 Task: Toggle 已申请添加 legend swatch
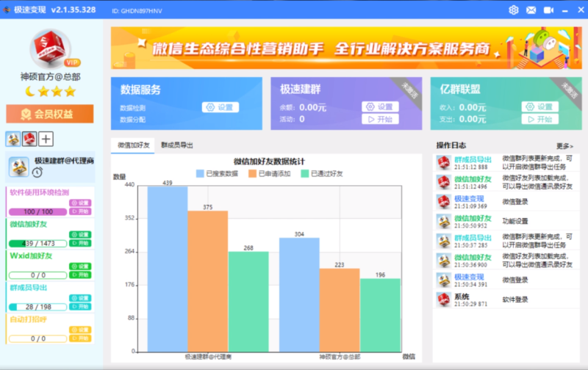[252, 174]
